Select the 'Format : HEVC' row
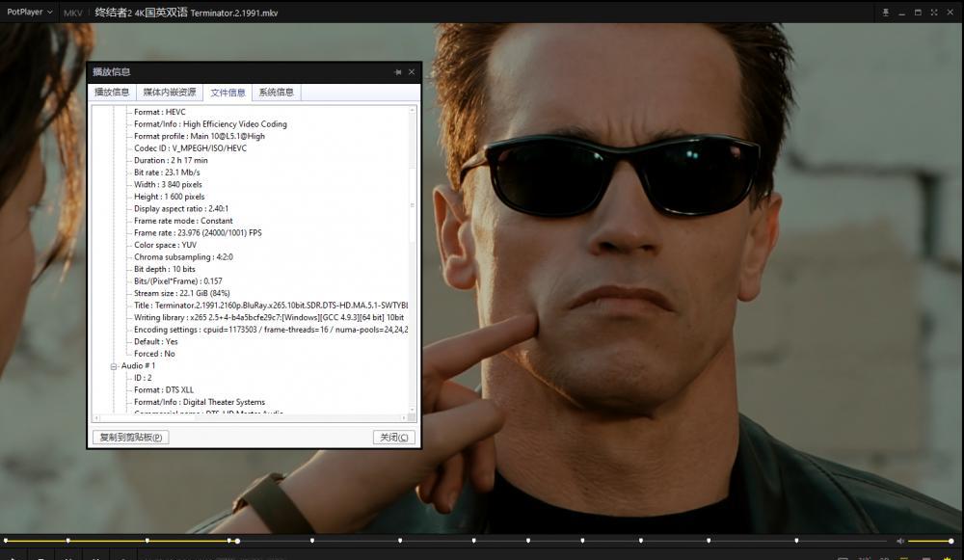 point(159,112)
